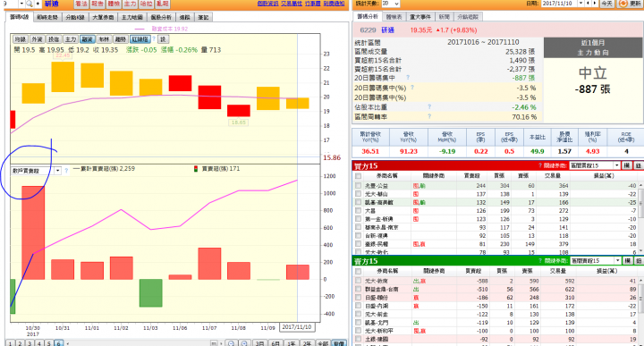Select the 1年 chart range button
This screenshot has width=644, height=346.
point(292,343)
